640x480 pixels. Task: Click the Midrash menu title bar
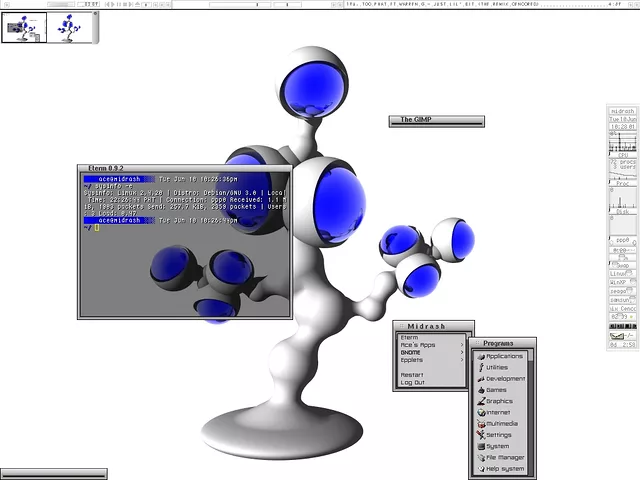pos(433,326)
